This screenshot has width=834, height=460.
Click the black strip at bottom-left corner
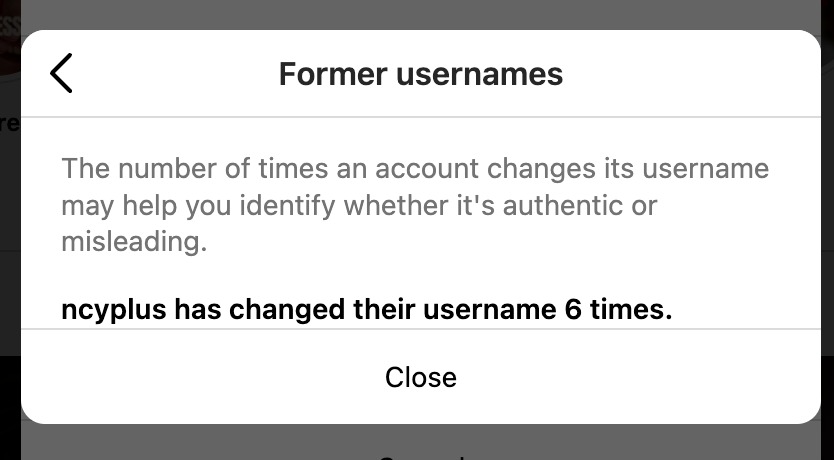point(8,400)
